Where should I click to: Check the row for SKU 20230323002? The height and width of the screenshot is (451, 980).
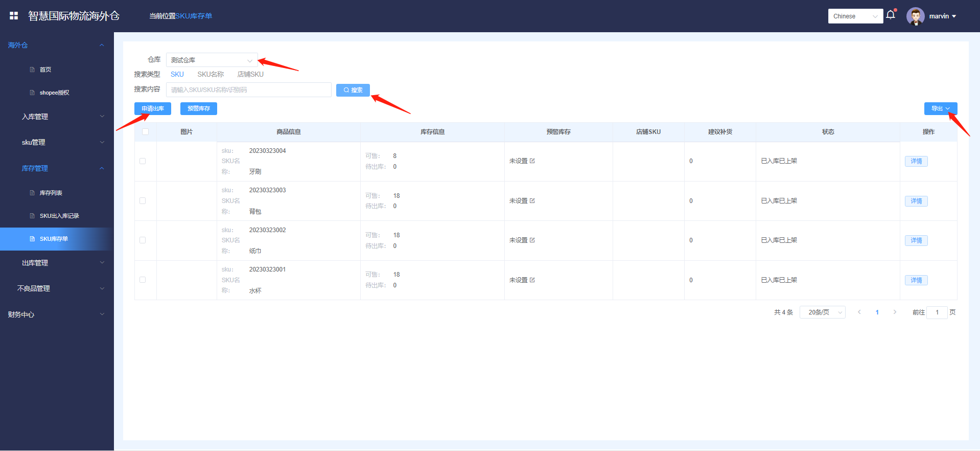pos(143,240)
